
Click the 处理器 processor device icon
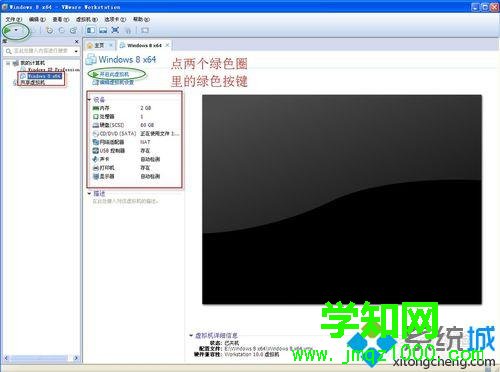(96, 117)
